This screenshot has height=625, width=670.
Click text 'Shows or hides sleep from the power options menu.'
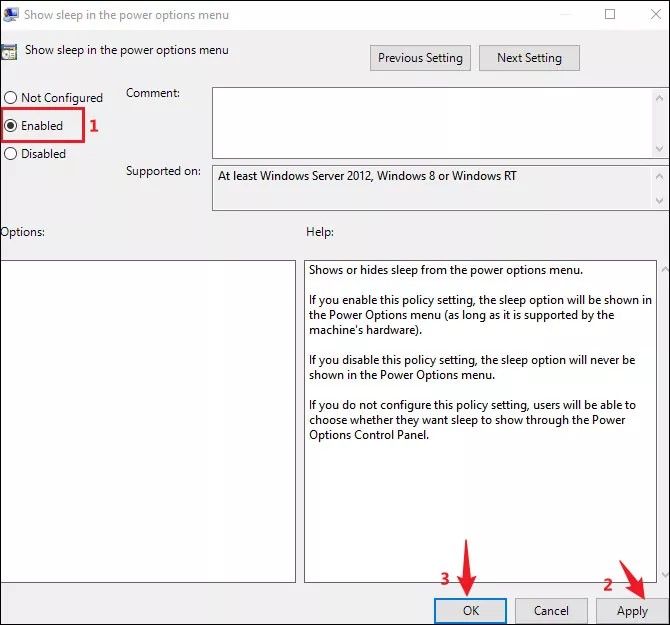[446, 270]
